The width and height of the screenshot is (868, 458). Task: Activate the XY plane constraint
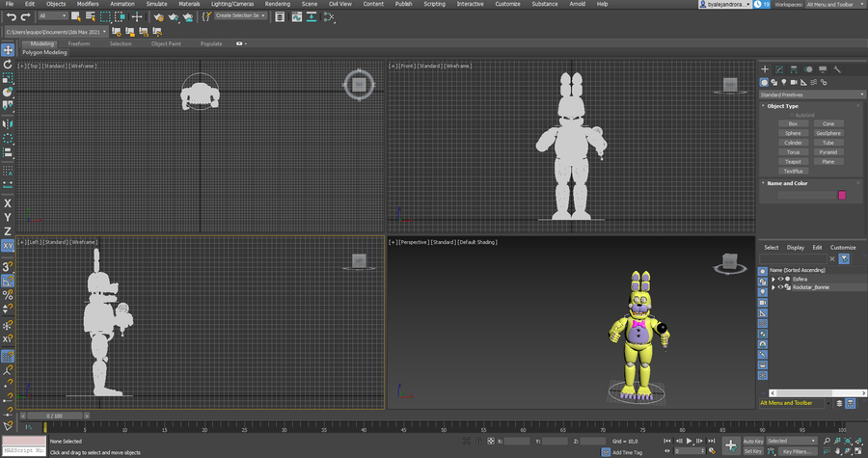click(x=8, y=246)
